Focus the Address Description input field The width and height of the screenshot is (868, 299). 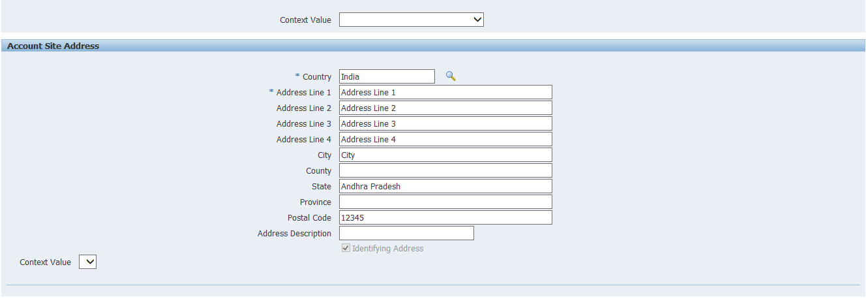pyautogui.click(x=406, y=233)
